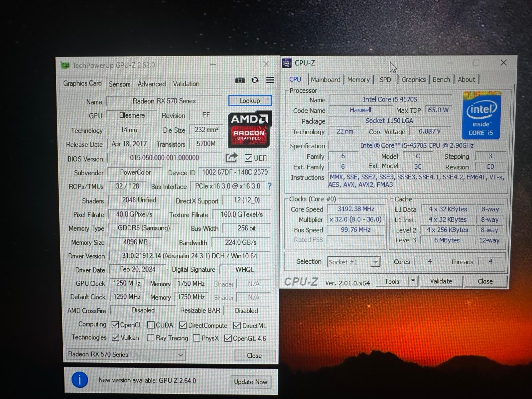
Task: Select the CPU tab in CPU-Z
Action: [x=295, y=79]
